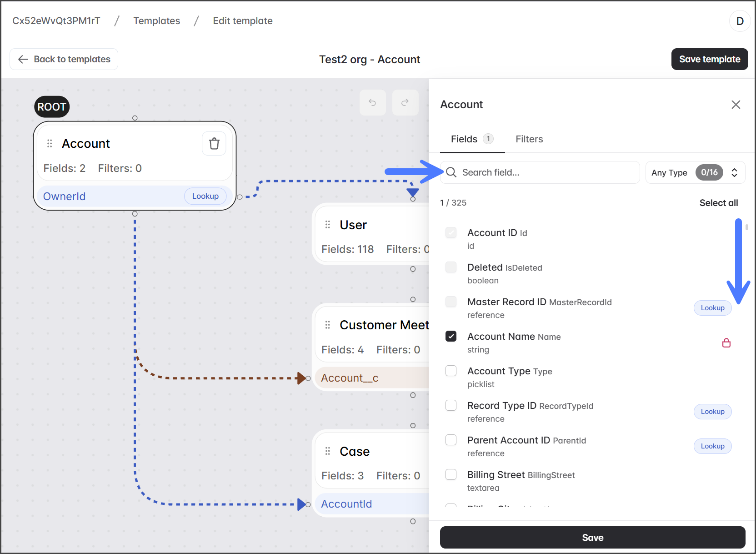Click the undo arrow button
756x554 pixels.
[372, 102]
